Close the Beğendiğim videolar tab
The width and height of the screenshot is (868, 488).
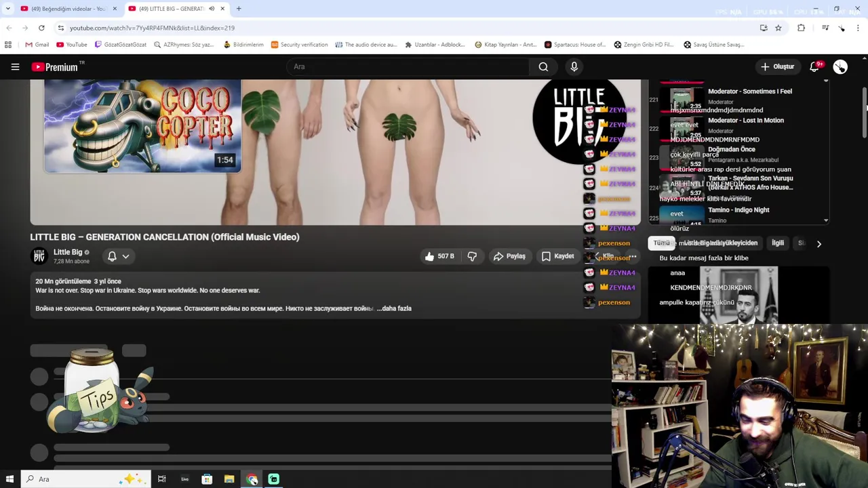(x=115, y=9)
